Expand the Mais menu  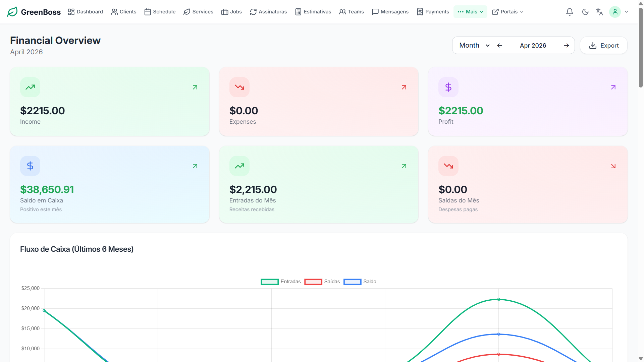[470, 12]
